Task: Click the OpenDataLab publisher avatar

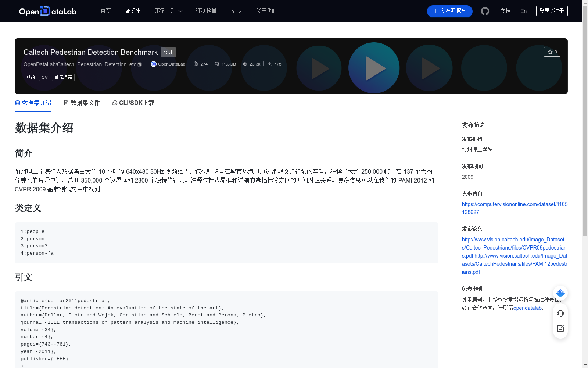Action: click(x=154, y=64)
